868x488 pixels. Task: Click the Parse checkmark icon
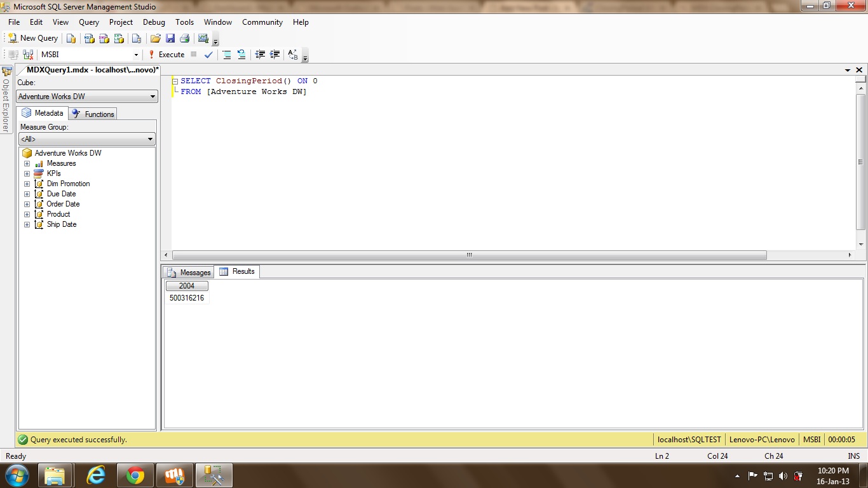[208, 55]
